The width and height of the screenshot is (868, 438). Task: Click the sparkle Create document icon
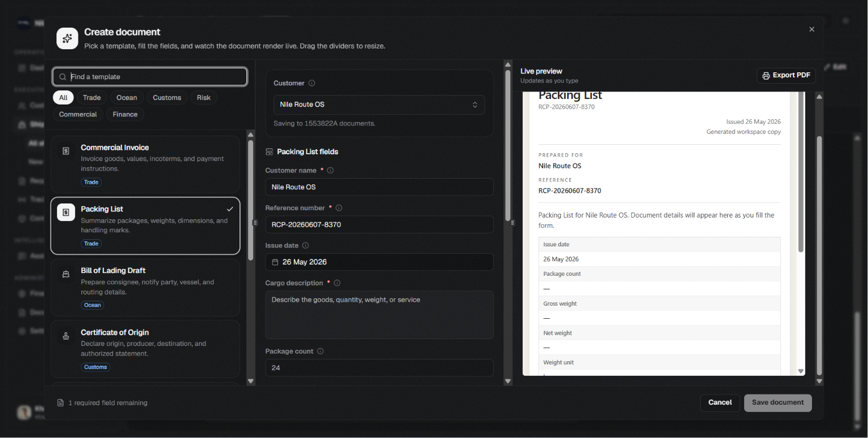67,38
